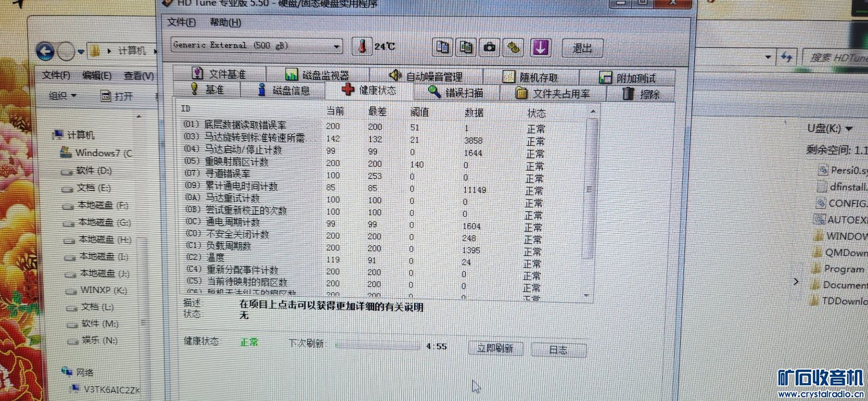868x401 pixels.
Task: Click the purple down-arrow save icon
Action: tap(540, 48)
